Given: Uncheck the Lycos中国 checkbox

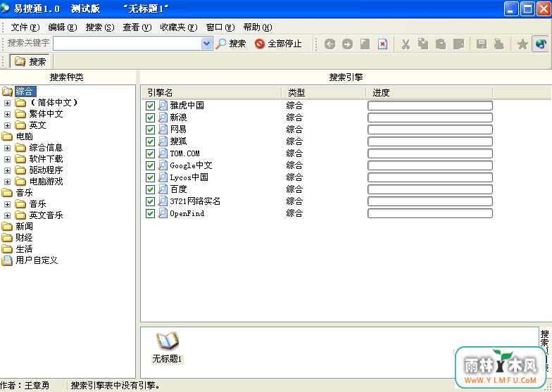Looking at the screenshot, I should pyautogui.click(x=151, y=177).
